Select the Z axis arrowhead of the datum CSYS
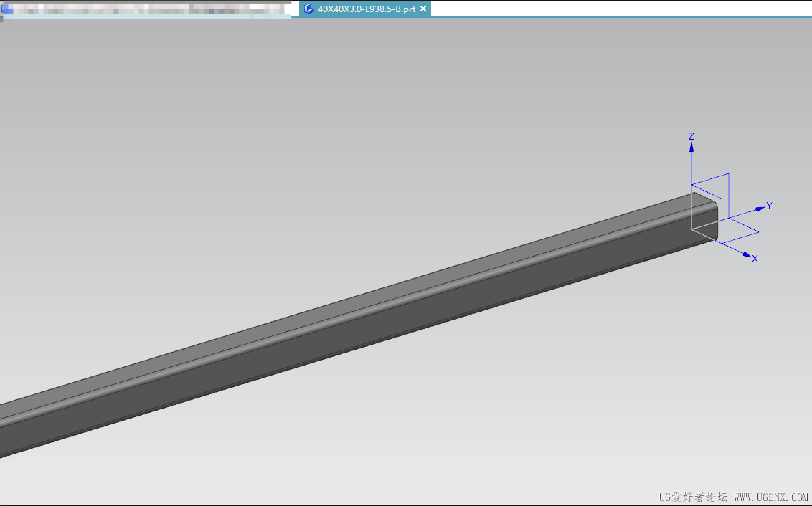812x506 pixels. point(691,148)
